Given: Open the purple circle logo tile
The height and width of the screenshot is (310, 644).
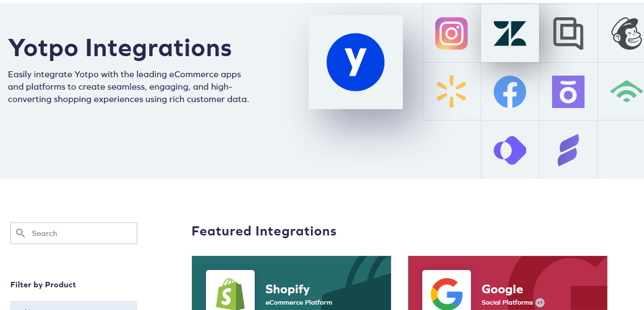Looking at the screenshot, I should (x=568, y=91).
